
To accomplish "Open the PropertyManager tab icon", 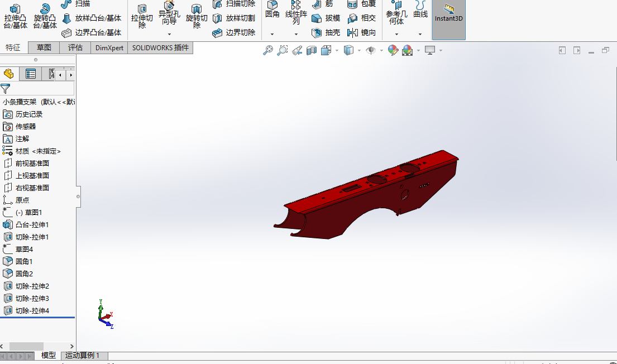I will tap(30, 74).
